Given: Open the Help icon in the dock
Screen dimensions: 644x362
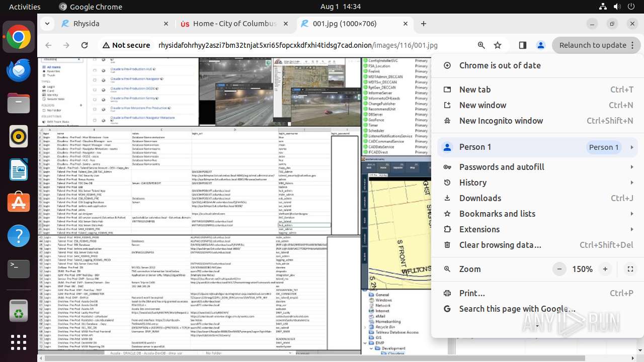Looking at the screenshot, I should pyautogui.click(x=19, y=236).
